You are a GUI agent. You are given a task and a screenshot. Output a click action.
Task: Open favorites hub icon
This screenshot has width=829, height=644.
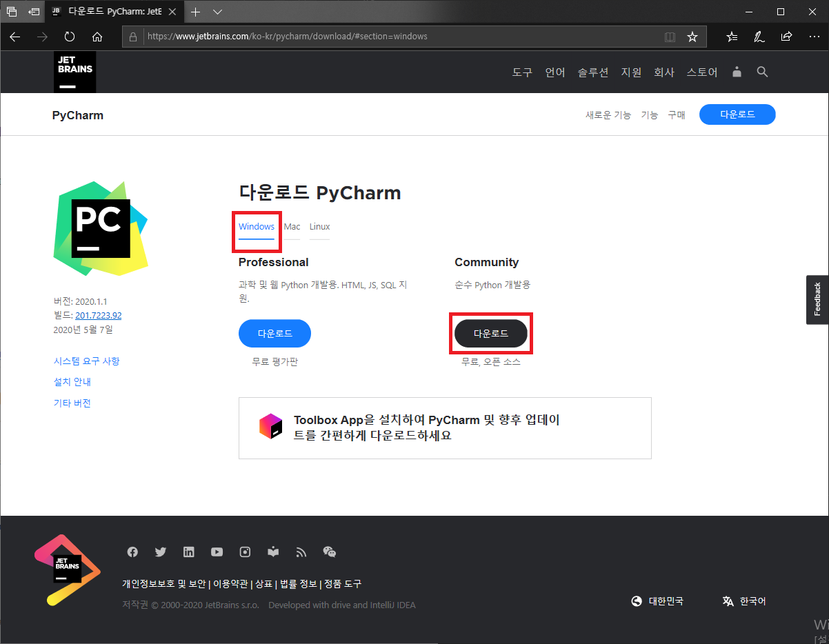pos(732,37)
